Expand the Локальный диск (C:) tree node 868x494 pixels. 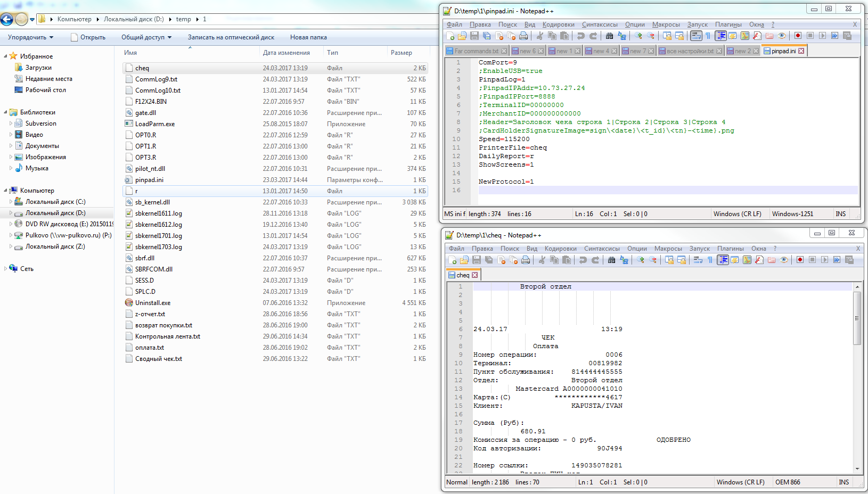coord(11,202)
